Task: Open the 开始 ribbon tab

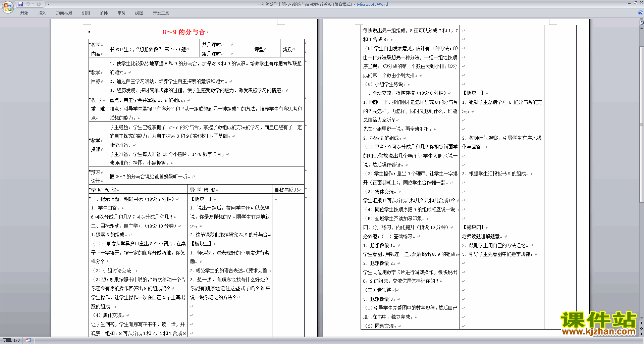Action: [24, 13]
